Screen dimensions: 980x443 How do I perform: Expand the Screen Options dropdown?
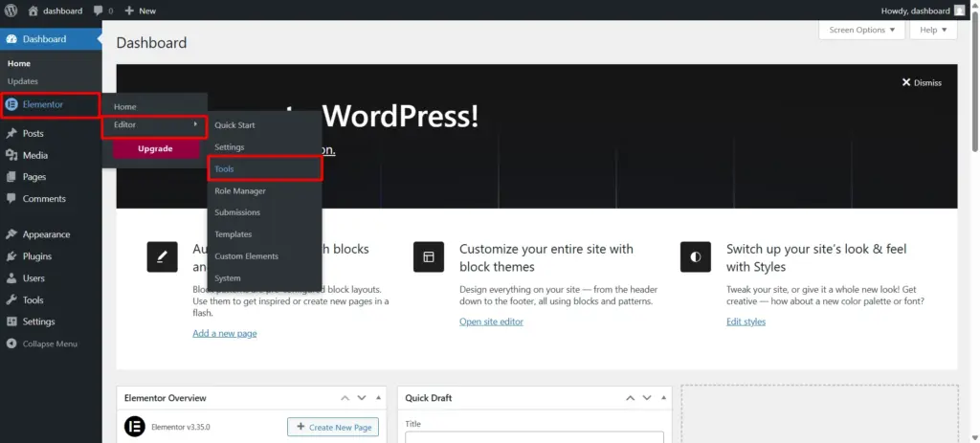(861, 30)
